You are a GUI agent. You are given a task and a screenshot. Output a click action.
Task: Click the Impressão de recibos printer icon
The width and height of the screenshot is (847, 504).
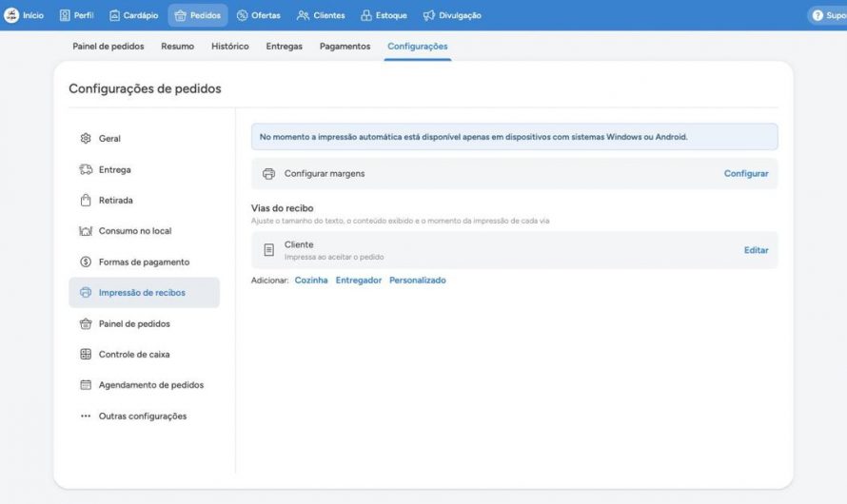(86, 293)
